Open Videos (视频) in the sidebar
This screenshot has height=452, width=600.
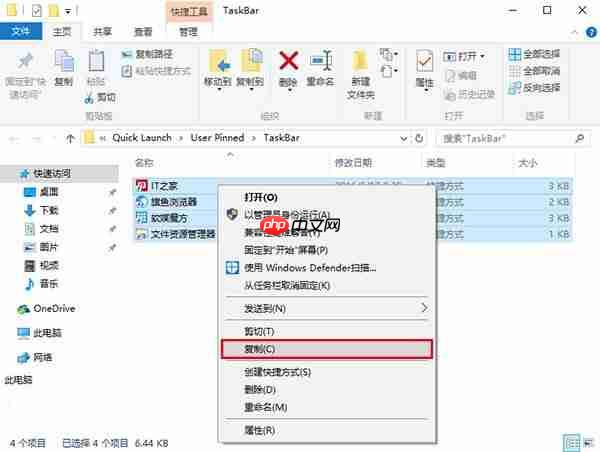point(49,265)
